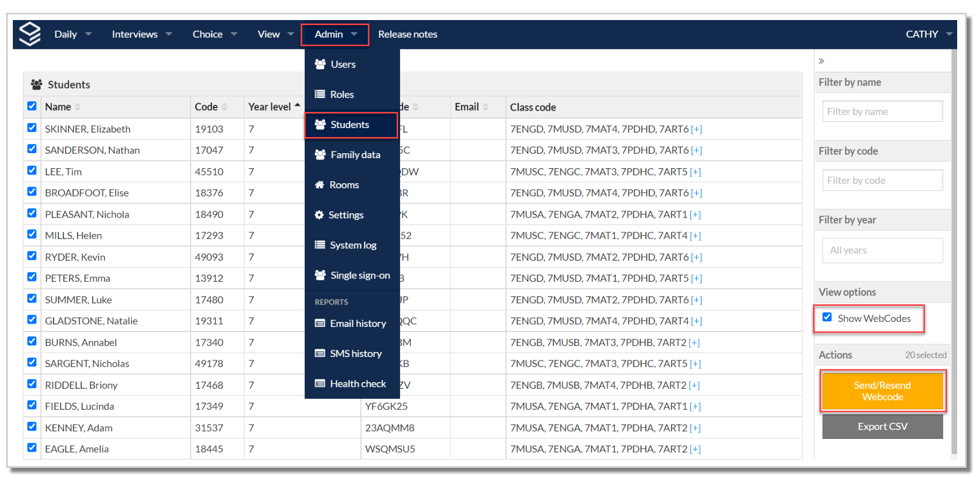Open the CATHY user dropdown
980x479 pixels.
[929, 34]
